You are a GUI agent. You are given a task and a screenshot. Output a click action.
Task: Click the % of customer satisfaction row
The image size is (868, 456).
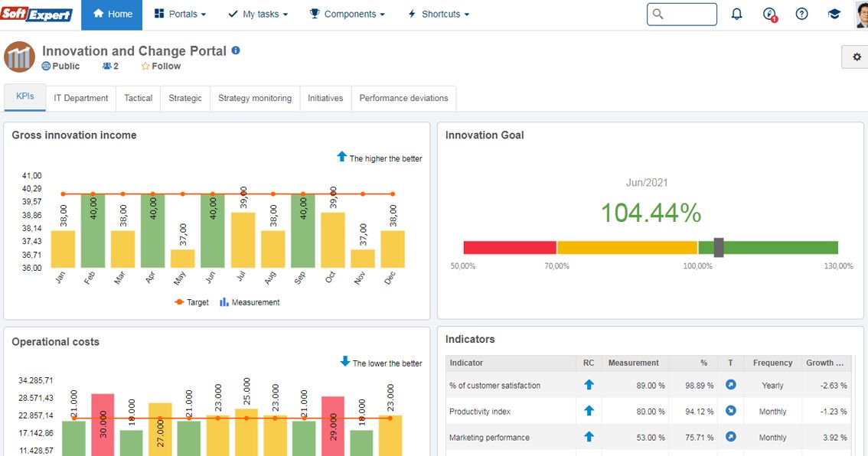point(649,385)
